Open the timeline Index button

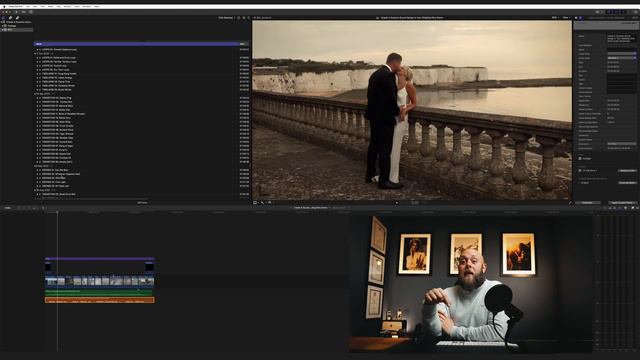pyautogui.click(x=8, y=208)
